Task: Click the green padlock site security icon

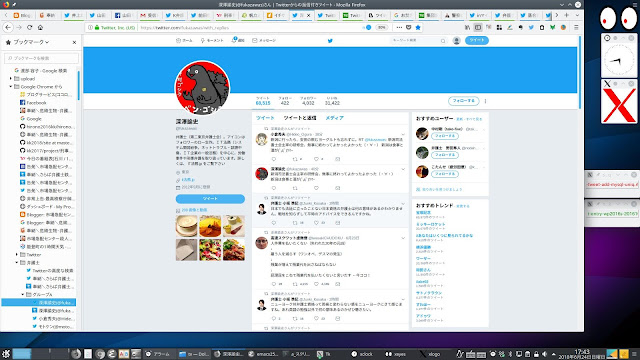Action: pos(97,27)
